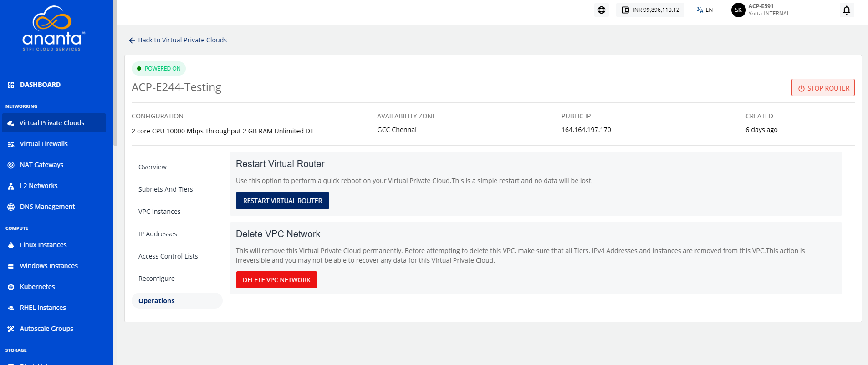The width and height of the screenshot is (868, 365).
Task: Click the Autoscale Groups wand icon
Action: [x=11, y=329]
